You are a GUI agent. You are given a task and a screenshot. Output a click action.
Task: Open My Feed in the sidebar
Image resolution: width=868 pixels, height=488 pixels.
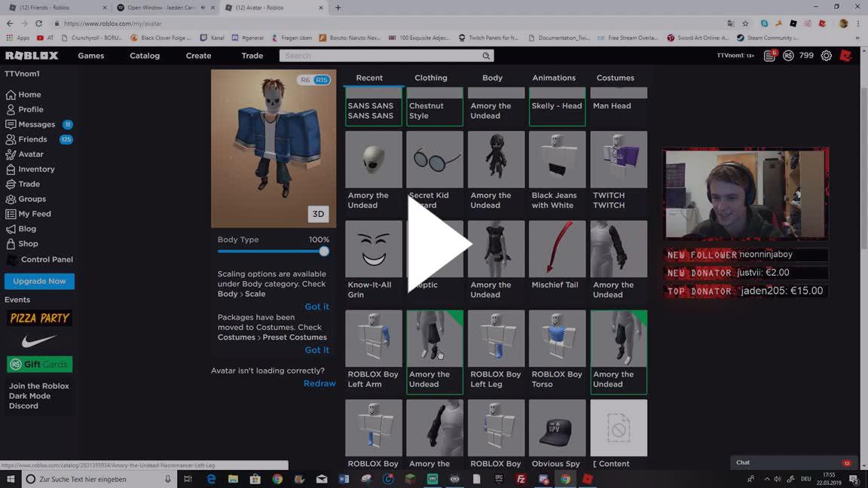tap(28, 214)
